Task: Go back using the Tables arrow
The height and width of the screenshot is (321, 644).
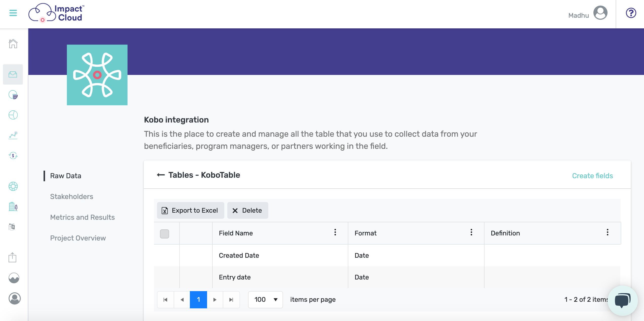Action: tap(161, 175)
